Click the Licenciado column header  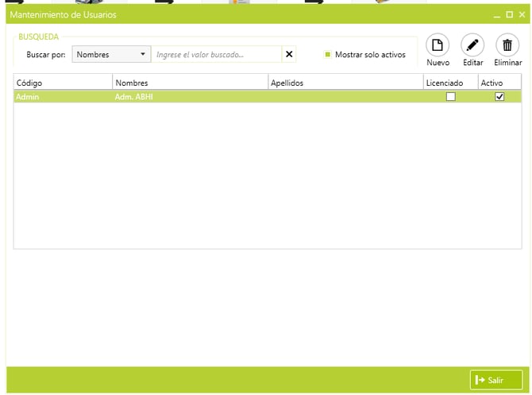[450, 83]
